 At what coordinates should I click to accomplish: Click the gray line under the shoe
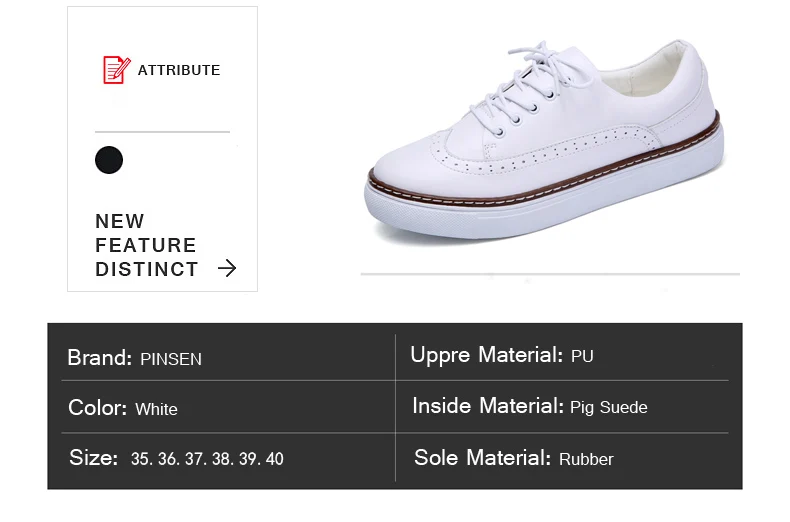tap(550, 273)
